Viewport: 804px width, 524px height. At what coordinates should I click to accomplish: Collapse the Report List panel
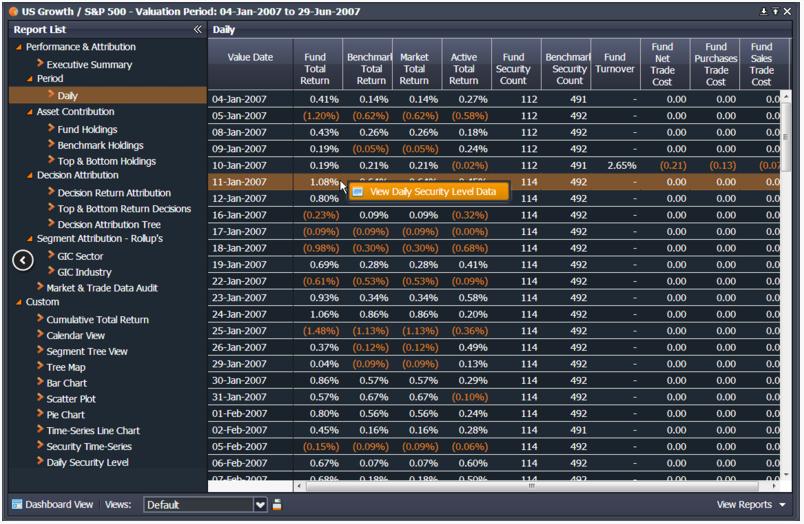[197, 30]
